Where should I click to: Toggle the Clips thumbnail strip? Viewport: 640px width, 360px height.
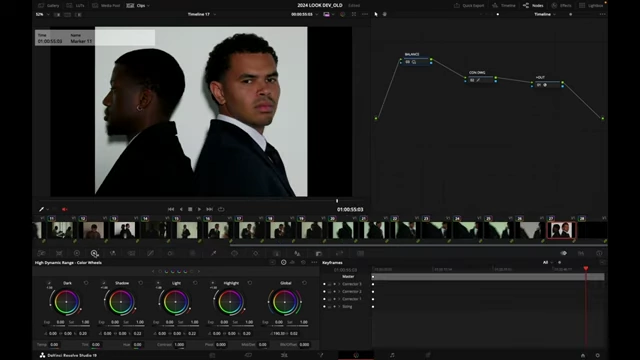pyautogui.click(x=136, y=5)
